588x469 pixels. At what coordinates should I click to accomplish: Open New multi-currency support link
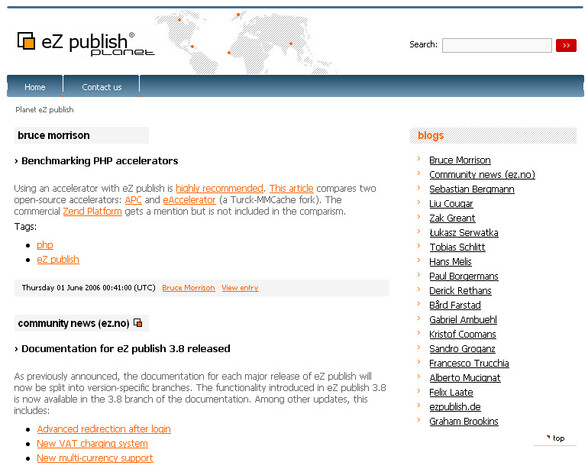click(x=95, y=458)
